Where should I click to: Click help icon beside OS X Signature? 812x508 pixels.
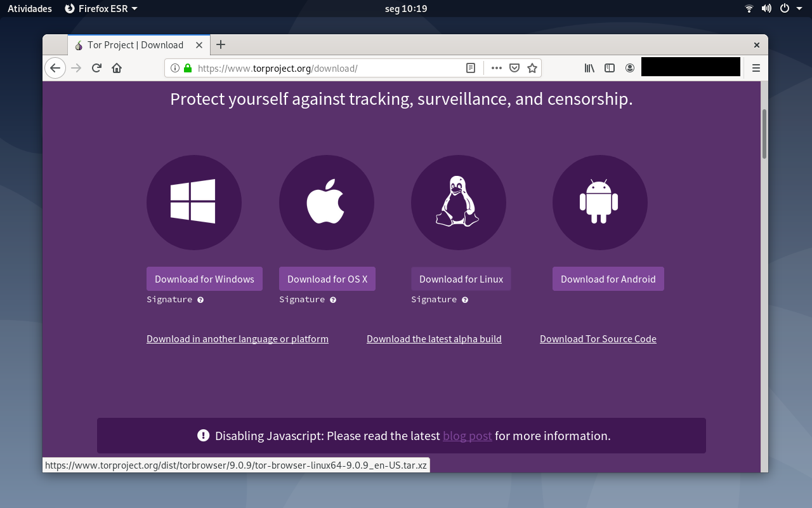tap(333, 300)
